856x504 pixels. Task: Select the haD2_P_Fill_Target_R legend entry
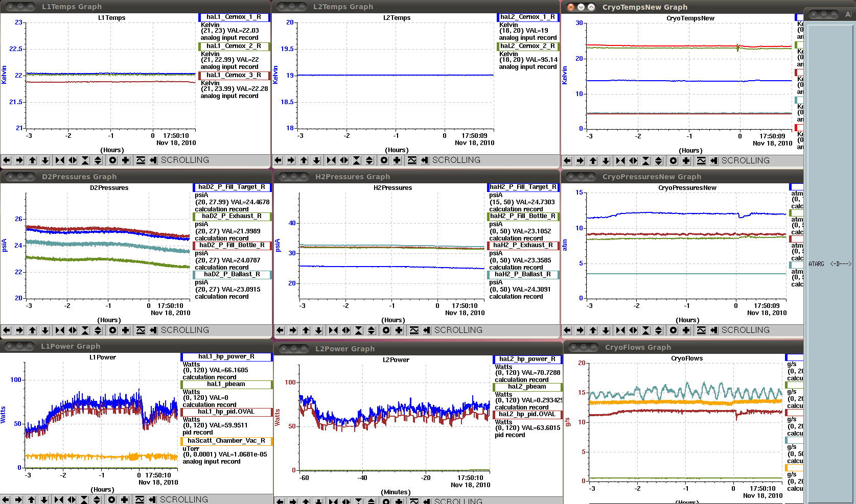[x=232, y=187]
